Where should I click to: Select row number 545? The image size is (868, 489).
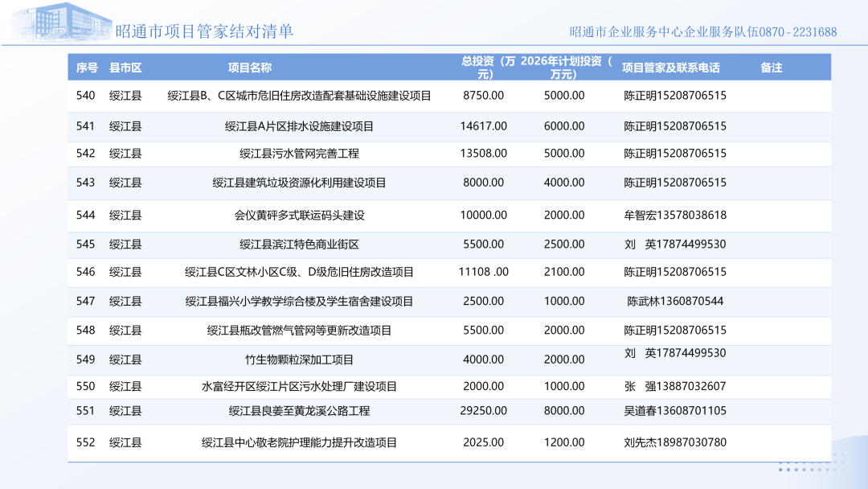coord(86,244)
